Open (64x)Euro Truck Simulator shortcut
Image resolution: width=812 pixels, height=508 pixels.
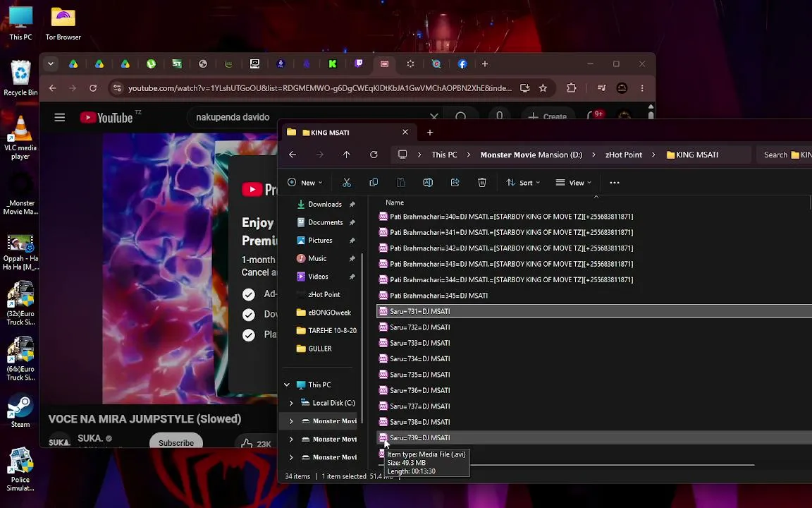point(20,358)
